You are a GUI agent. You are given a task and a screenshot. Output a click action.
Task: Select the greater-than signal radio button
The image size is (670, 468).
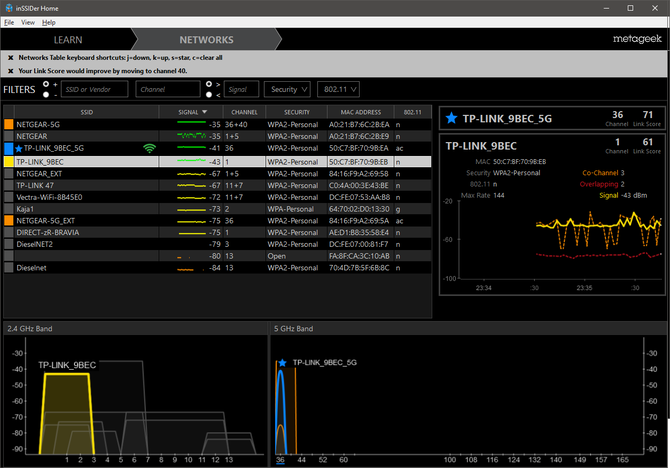tap(209, 84)
